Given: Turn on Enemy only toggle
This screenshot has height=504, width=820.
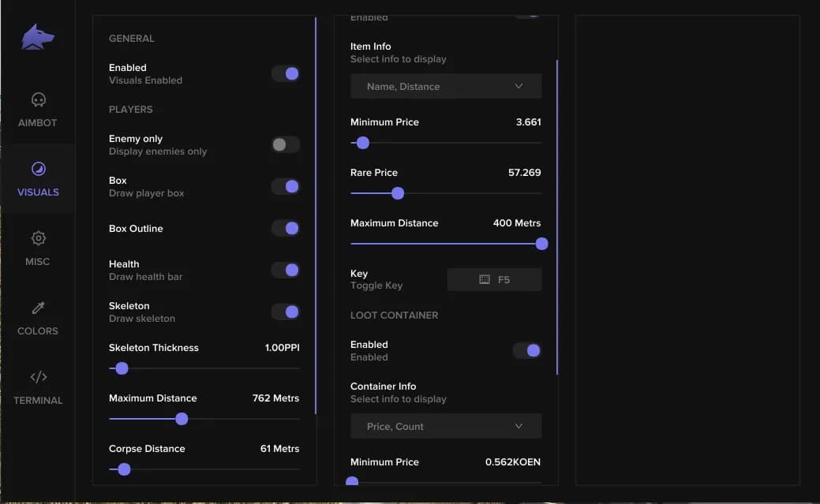Looking at the screenshot, I should click(286, 144).
